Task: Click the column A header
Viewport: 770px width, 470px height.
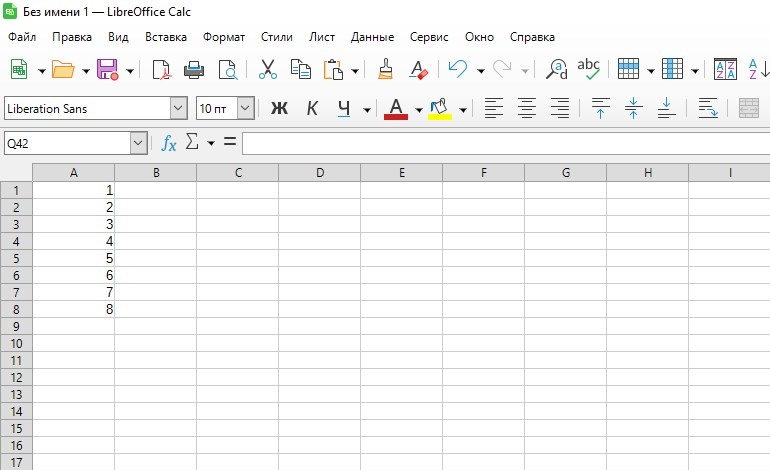Action: pos(74,173)
